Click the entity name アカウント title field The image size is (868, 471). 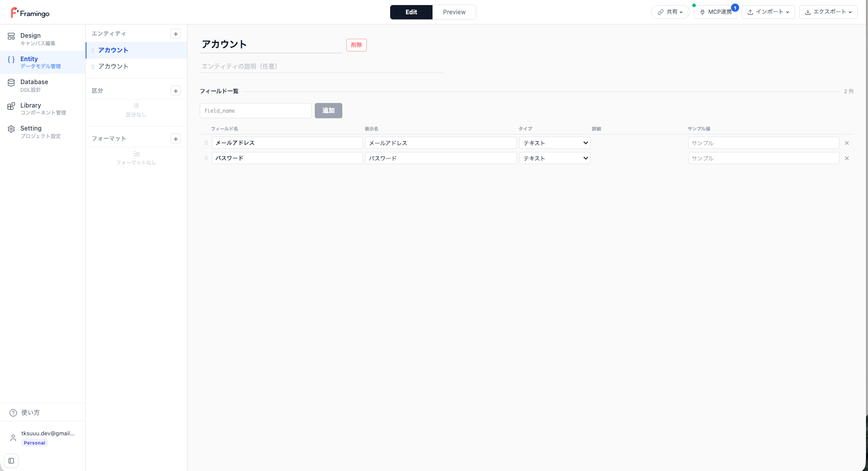point(271,44)
